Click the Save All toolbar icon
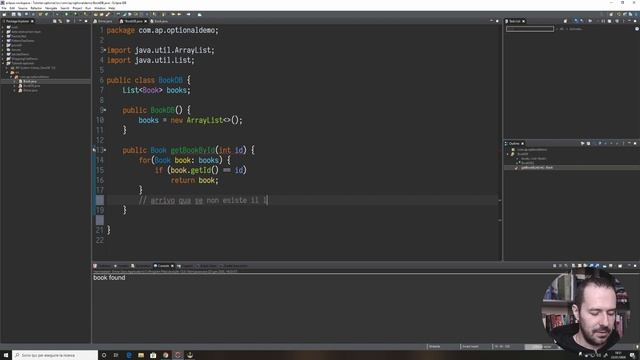 point(19,14)
